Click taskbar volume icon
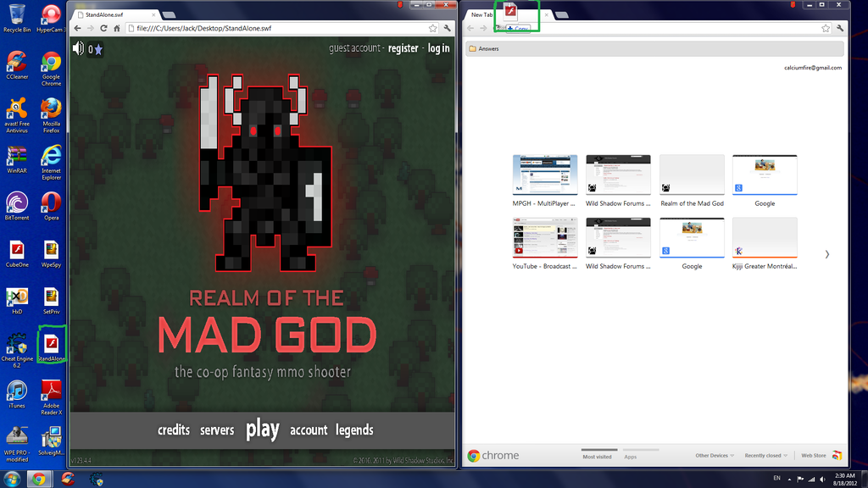This screenshot has height=488, width=868. point(822,480)
